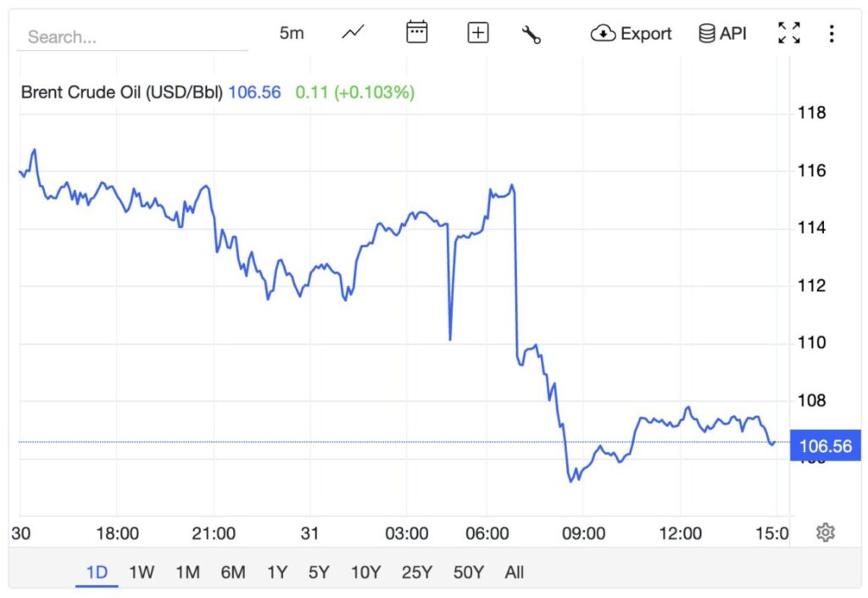This screenshot has height=598, width=868.
Task: Select the 1Y timeframe tab
Action: [277, 573]
